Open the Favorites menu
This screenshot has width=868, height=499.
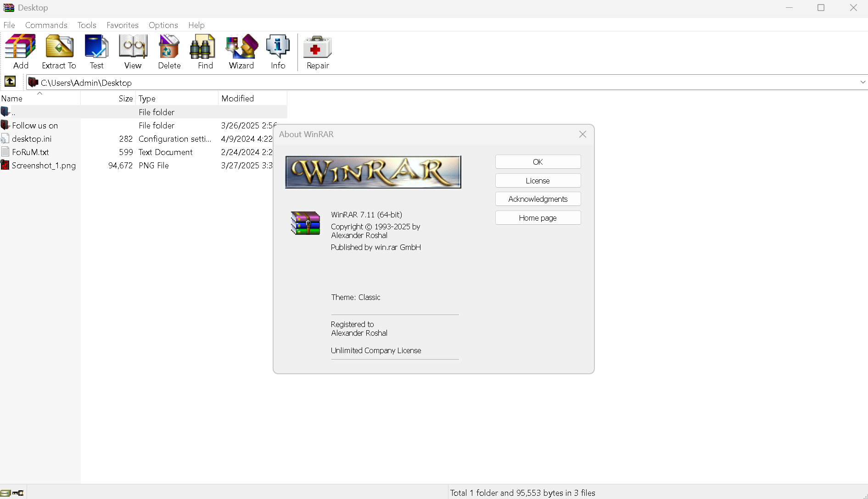(x=123, y=25)
